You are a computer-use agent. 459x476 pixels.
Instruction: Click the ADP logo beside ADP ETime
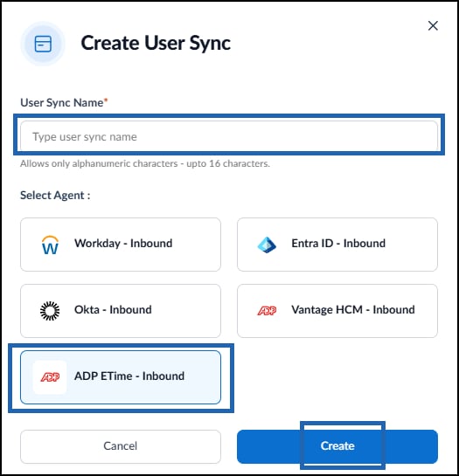pos(50,377)
